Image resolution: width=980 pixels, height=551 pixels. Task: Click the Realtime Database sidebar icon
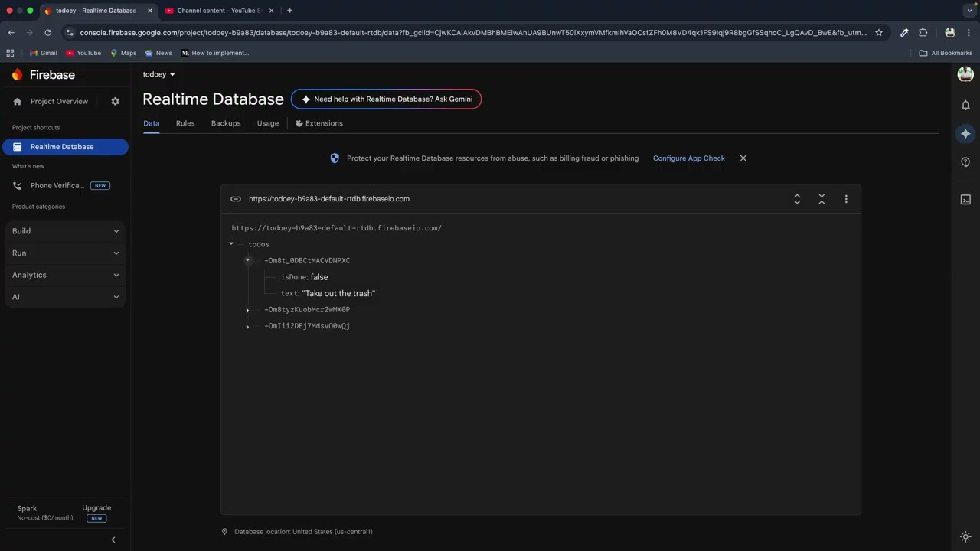click(18, 147)
